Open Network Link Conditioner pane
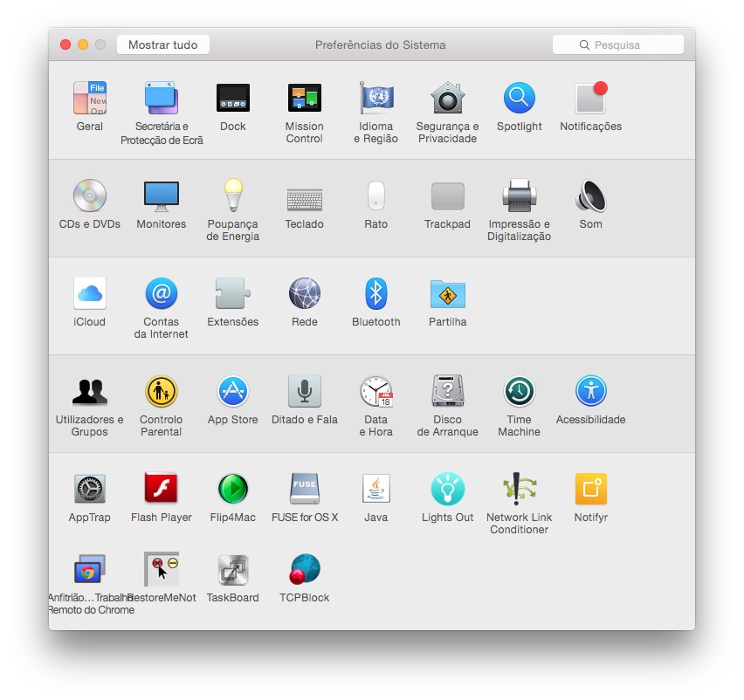The height and width of the screenshot is (700, 744). pos(519,489)
